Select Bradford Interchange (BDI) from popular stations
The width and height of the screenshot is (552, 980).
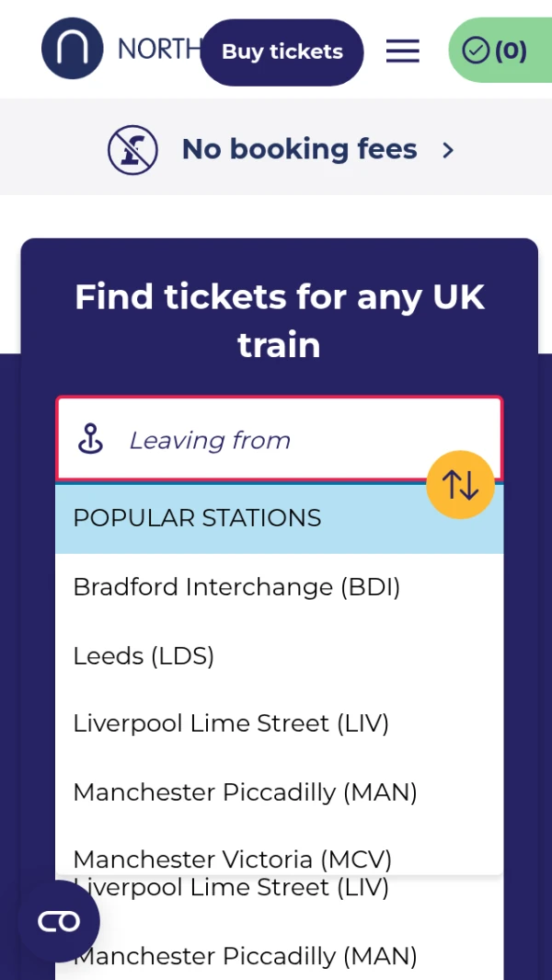(236, 587)
